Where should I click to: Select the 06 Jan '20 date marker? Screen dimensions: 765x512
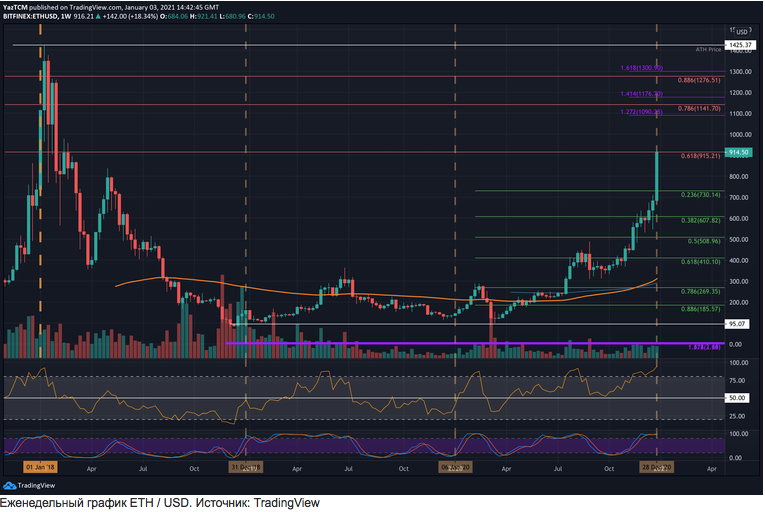click(455, 467)
